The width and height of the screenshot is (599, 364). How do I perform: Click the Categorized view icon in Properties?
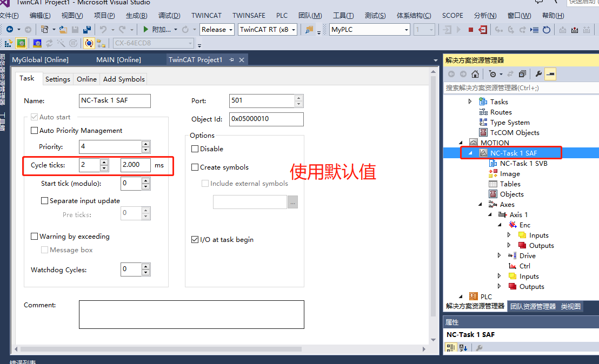click(451, 348)
